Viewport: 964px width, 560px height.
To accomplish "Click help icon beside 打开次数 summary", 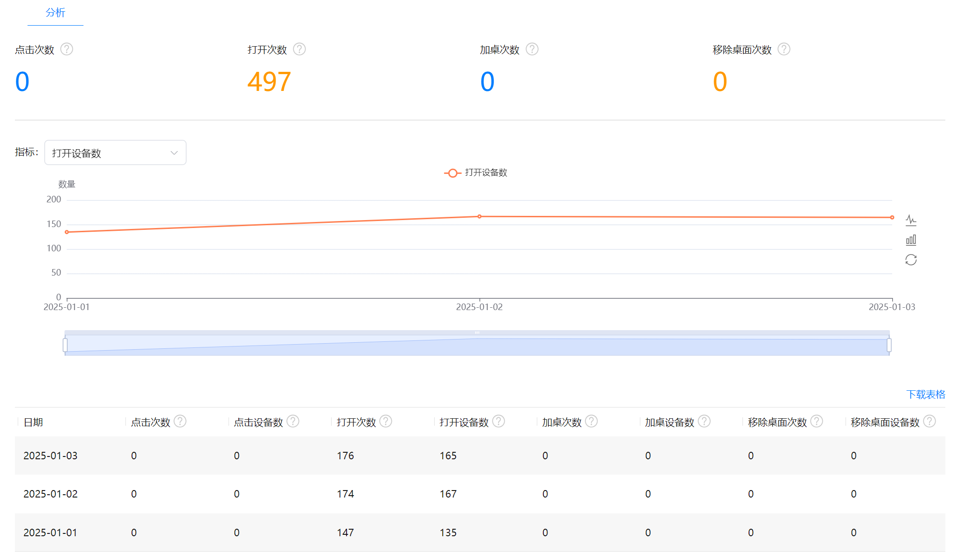I will click(299, 49).
